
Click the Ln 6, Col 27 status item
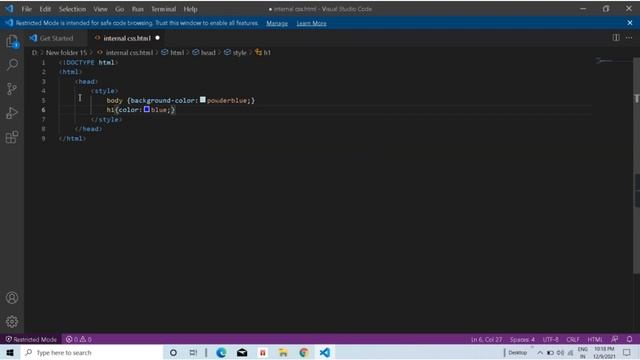[x=487, y=339]
